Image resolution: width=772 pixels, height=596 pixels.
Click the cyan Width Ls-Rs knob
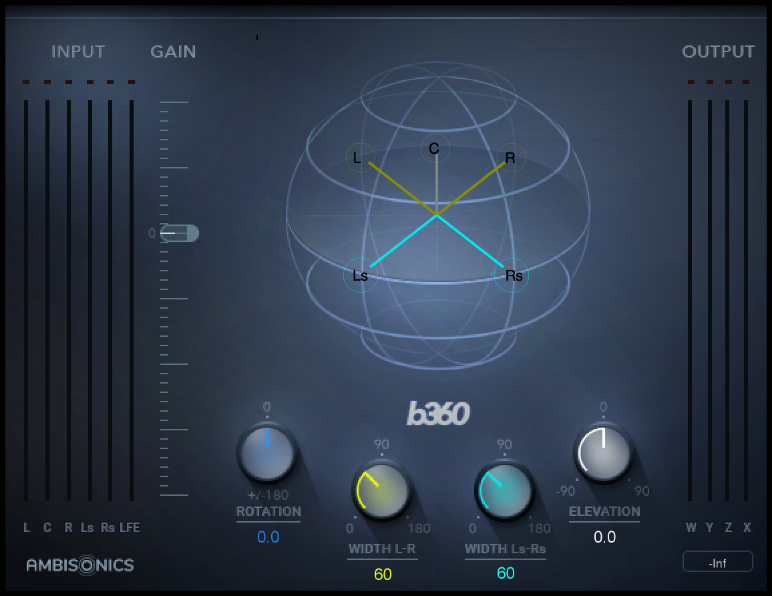(504, 490)
